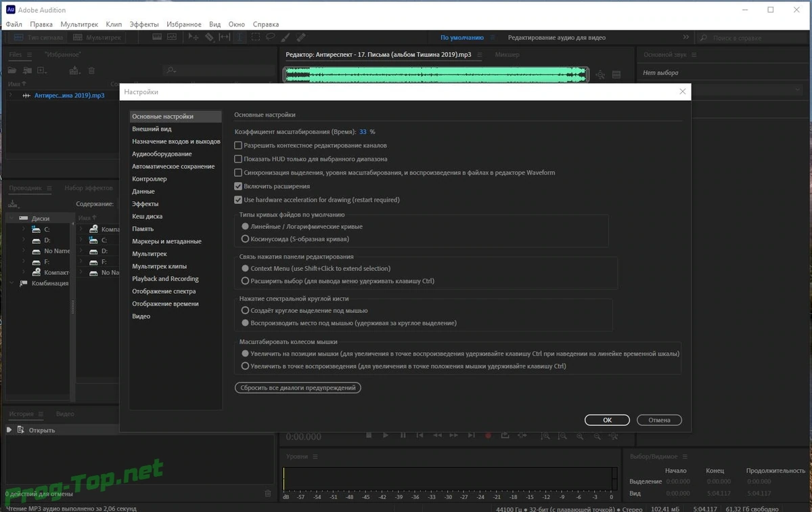The height and width of the screenshot is (512, 812).
Task: Select the Spot Healing Brush tool
Action: tap(300, 37)
